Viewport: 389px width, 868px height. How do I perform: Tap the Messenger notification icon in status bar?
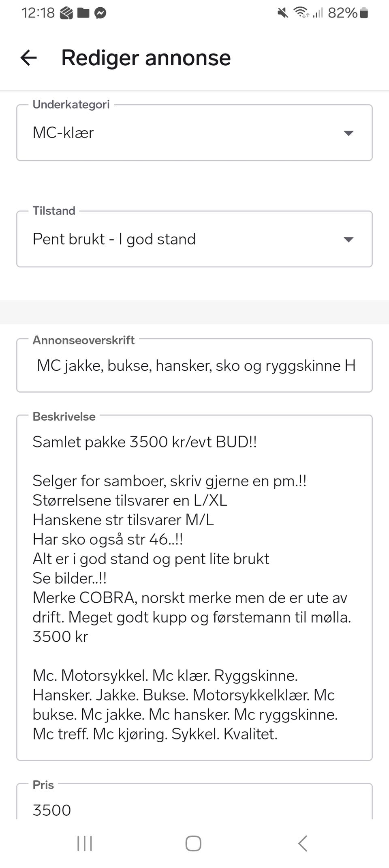100,13
